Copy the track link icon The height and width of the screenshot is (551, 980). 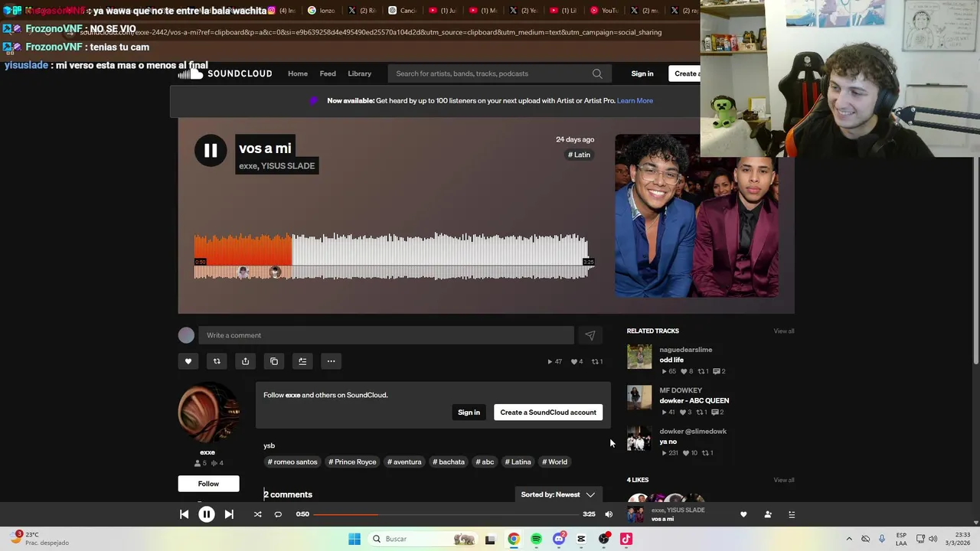274,361
